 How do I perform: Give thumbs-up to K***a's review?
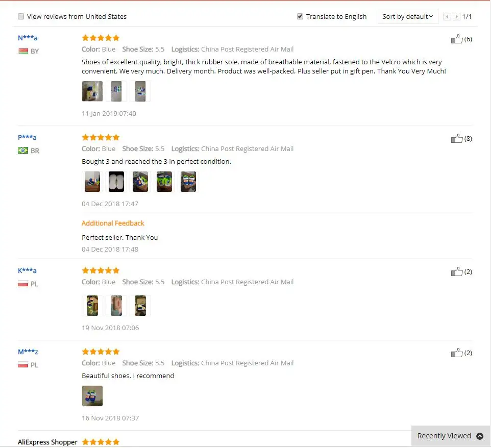pos(457,271)
